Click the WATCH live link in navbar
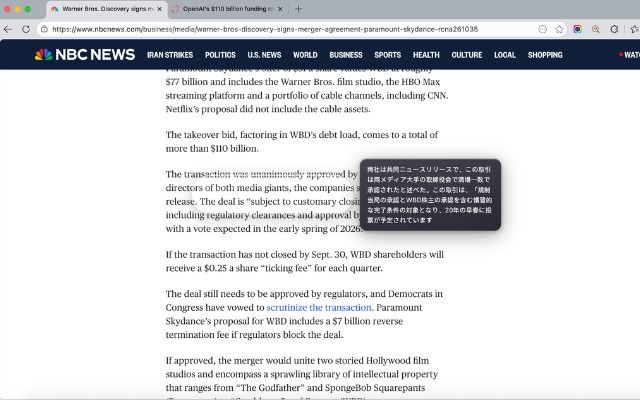The width and height of the screenshot is (640, 400). 630,55
